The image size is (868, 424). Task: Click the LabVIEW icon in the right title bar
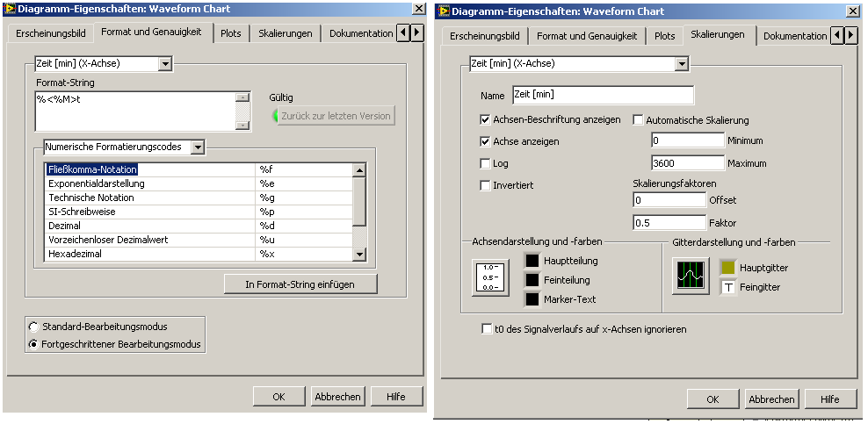pos(445,11)
